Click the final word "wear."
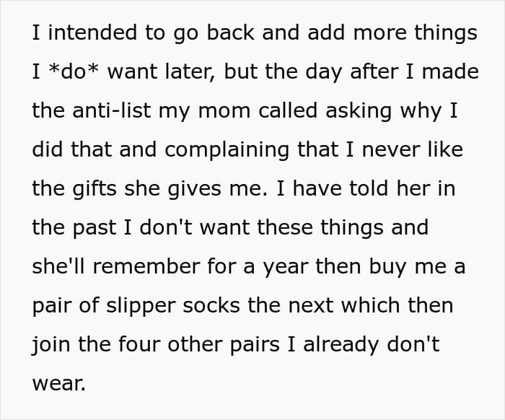 [x=58, y=384]
